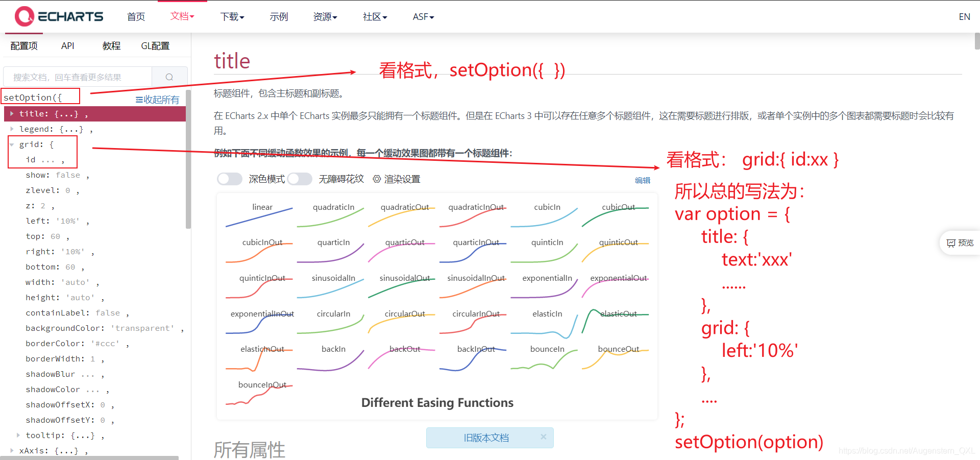Click the page vertical scrollbar
Image resolution: width=980 pixels, height=460 pixels.
tap(977, 41)
